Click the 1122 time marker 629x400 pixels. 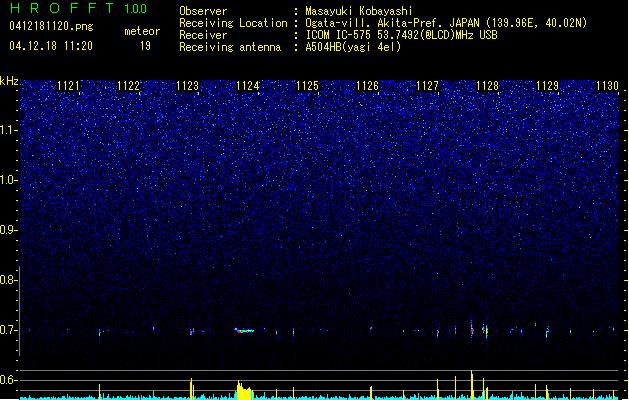click(128, 86)
